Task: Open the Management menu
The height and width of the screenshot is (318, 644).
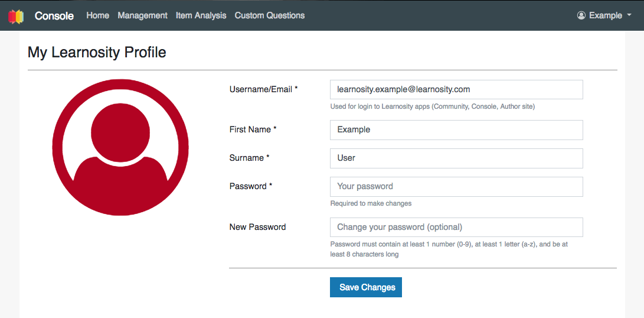Action: click(142, 15)
